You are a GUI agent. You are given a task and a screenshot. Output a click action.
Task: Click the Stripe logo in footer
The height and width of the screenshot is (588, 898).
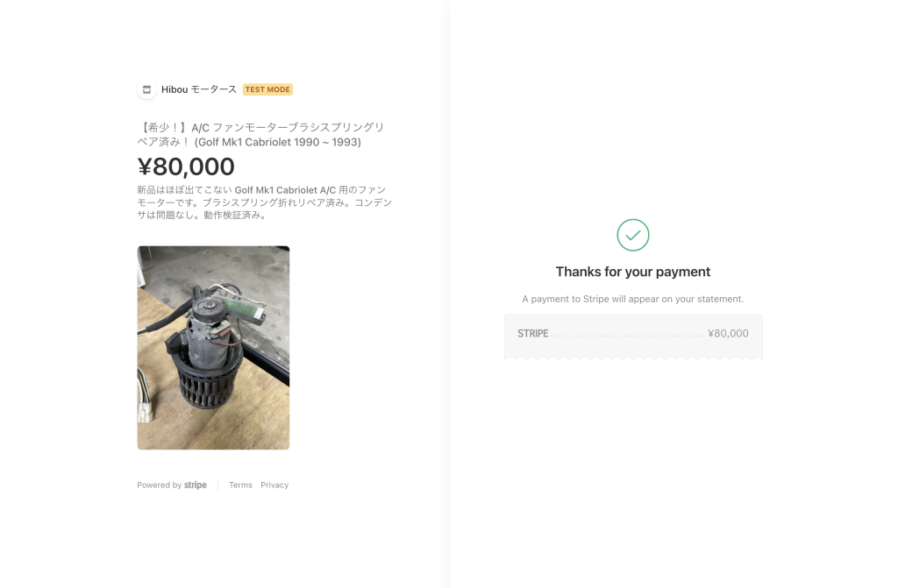[x=196, y=485]
